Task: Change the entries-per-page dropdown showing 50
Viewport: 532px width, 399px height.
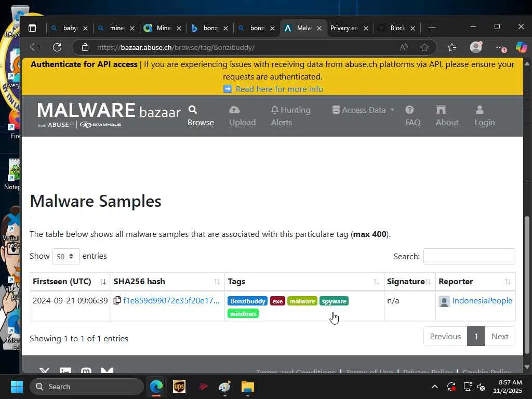Action: point(65,256)
